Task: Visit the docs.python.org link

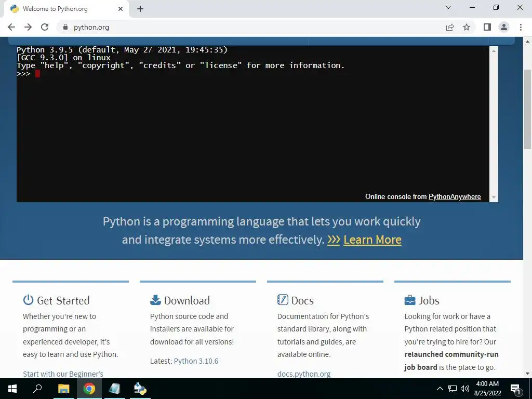Action: click(304, 374)
